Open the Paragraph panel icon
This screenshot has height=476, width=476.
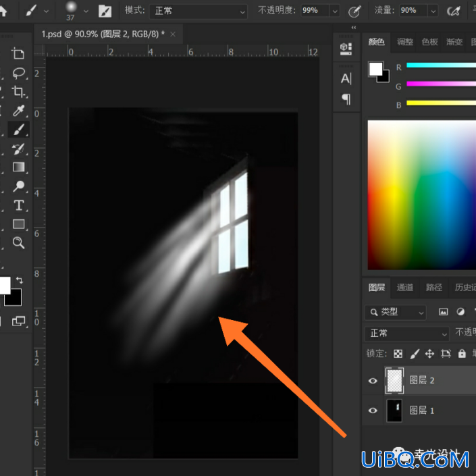[346, 99]
